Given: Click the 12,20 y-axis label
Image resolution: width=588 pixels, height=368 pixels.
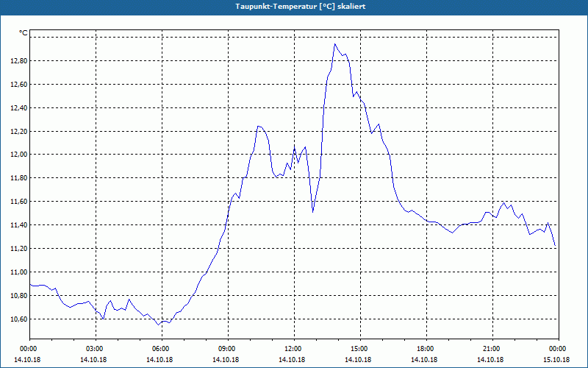Looking at the screenshot, I should click(18, 132).
